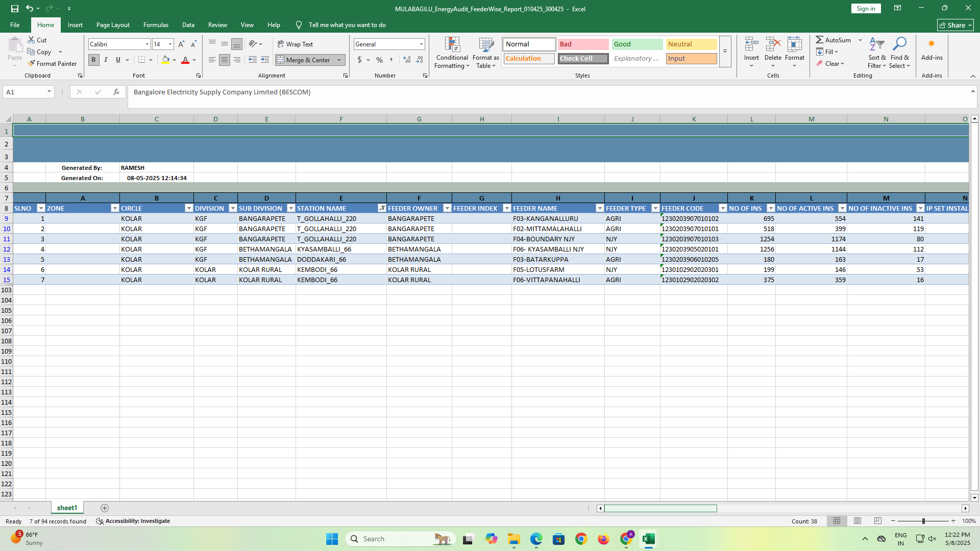Decrease font size with the smaller A icon

(x=193, y=44)
